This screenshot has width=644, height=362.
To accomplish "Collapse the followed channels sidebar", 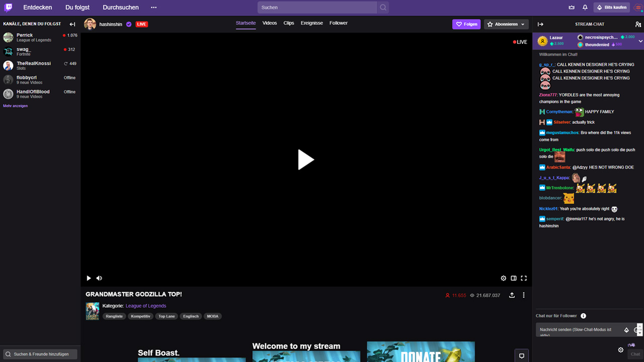I will click(x=72, y=24).
